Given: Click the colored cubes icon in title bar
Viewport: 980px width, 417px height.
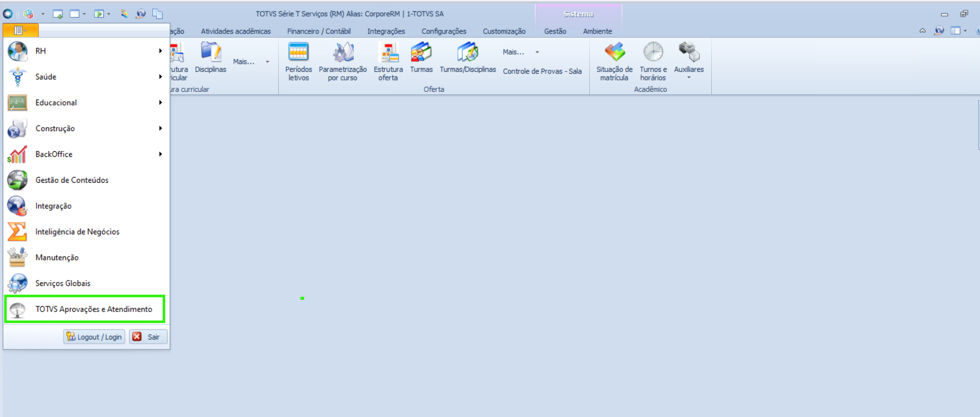Looking at the screenshot, I should tap(28, 14).
